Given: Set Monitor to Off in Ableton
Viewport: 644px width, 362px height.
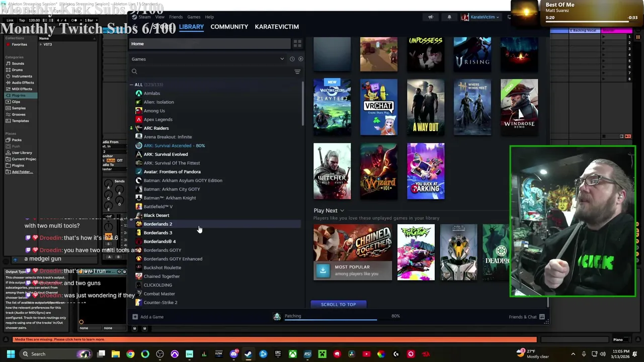Looking at the screenshot, I should pos(120,160).
